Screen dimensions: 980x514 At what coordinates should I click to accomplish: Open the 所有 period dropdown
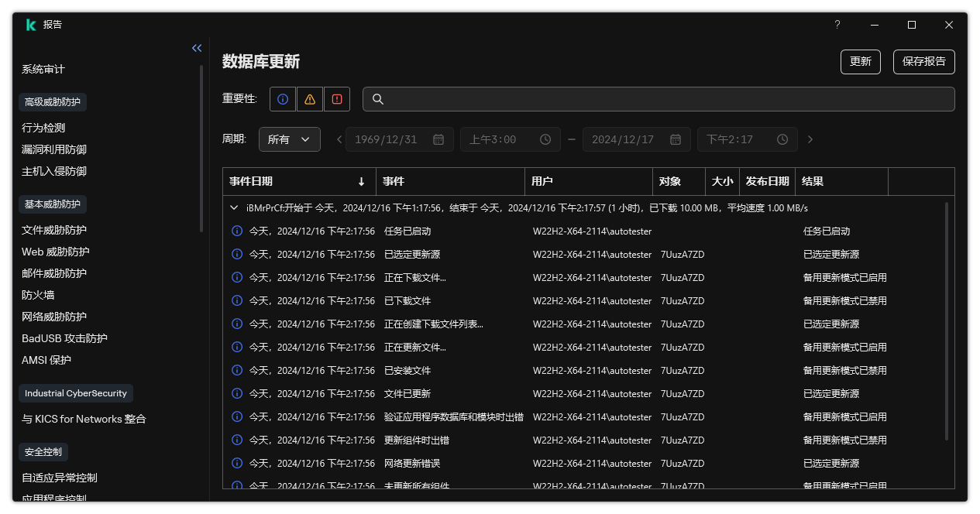pyautogui.click(x=289, y=139)
